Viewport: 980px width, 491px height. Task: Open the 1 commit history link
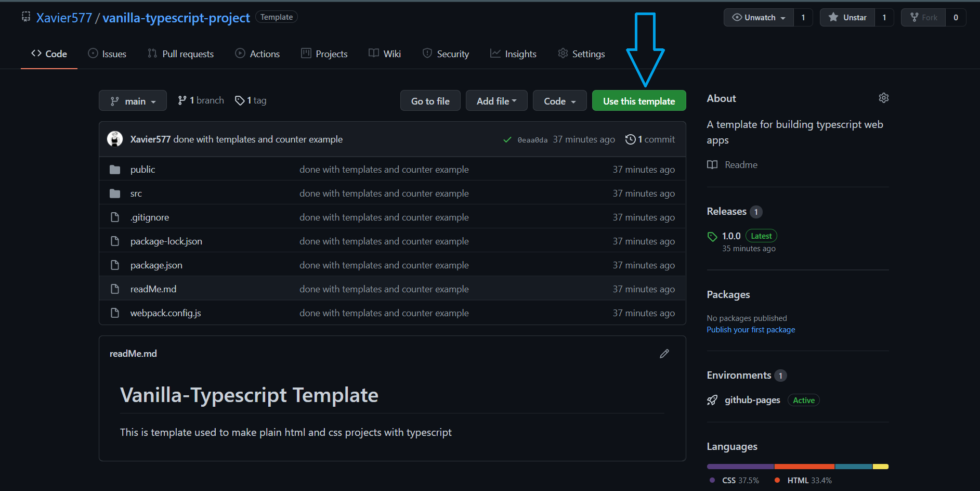click(x=650, y=139)
